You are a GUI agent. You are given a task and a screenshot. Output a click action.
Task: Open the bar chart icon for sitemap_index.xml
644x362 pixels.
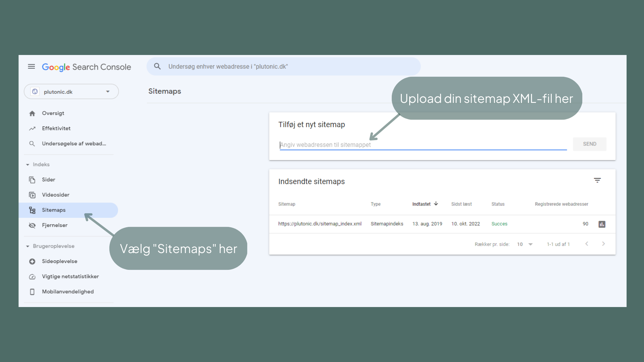602,224
